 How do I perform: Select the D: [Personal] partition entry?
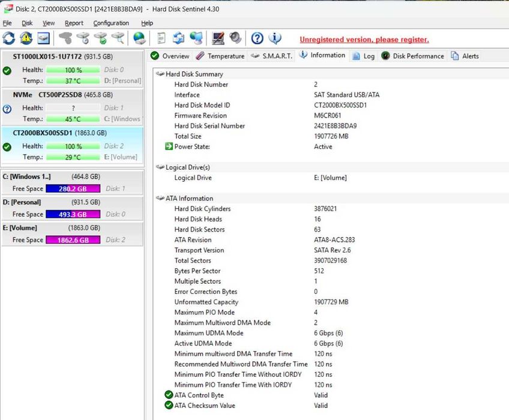pos(73,208)
